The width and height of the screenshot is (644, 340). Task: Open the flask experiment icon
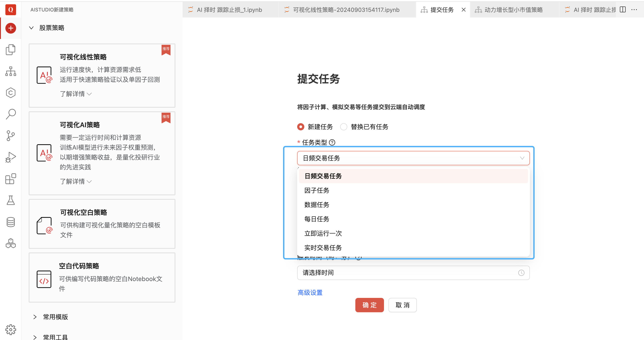pos(11,200)
